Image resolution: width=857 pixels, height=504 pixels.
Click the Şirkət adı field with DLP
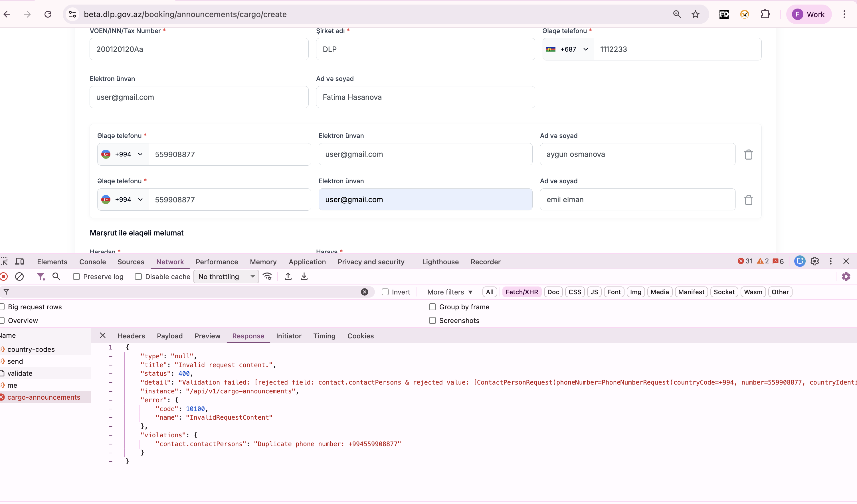(x=425, y=49)
